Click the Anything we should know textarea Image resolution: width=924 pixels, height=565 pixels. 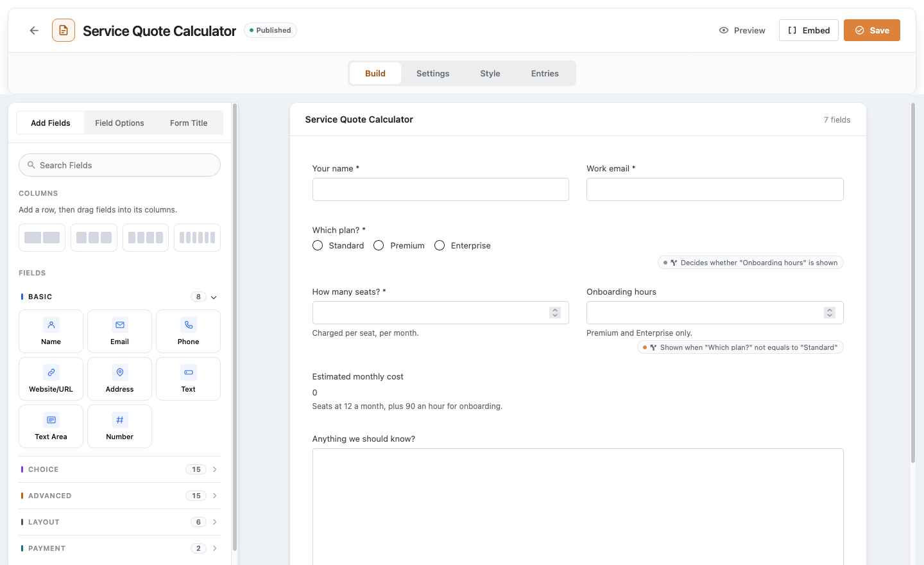click(577, 507)
